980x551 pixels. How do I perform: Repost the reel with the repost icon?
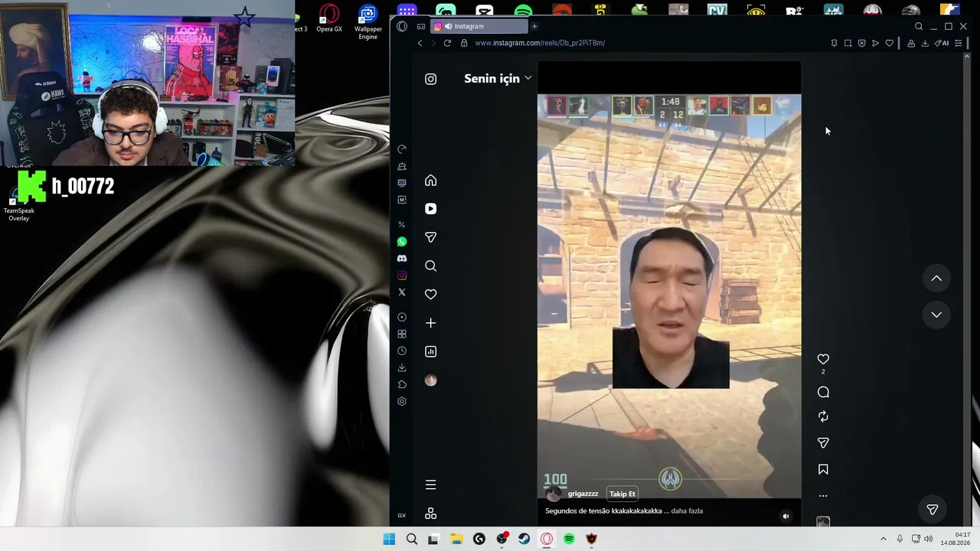[x=823, y=416]
